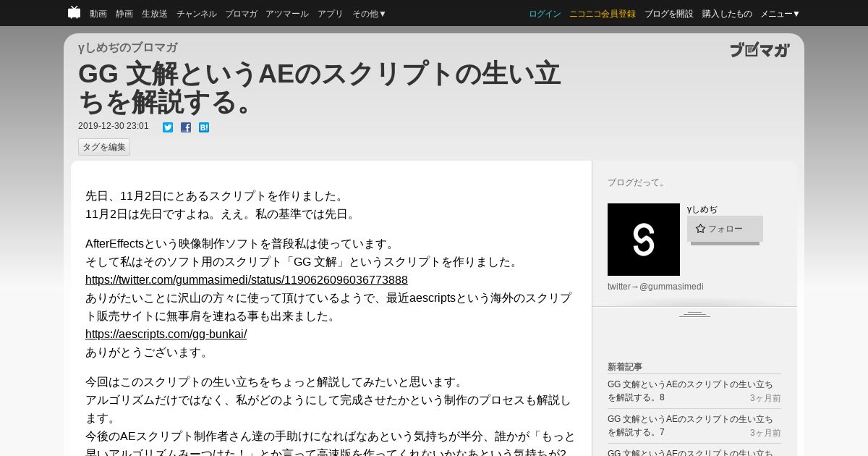Viewport: 868px width, 456px height.
Task: Open the twitter.com gummasimedi status link
Action: coord(247,280)
